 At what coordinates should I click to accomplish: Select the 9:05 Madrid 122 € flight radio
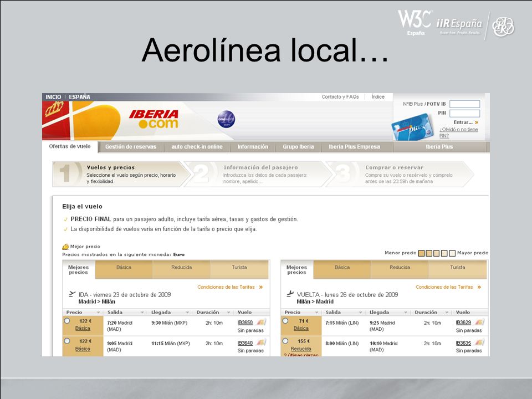[67, 341]
